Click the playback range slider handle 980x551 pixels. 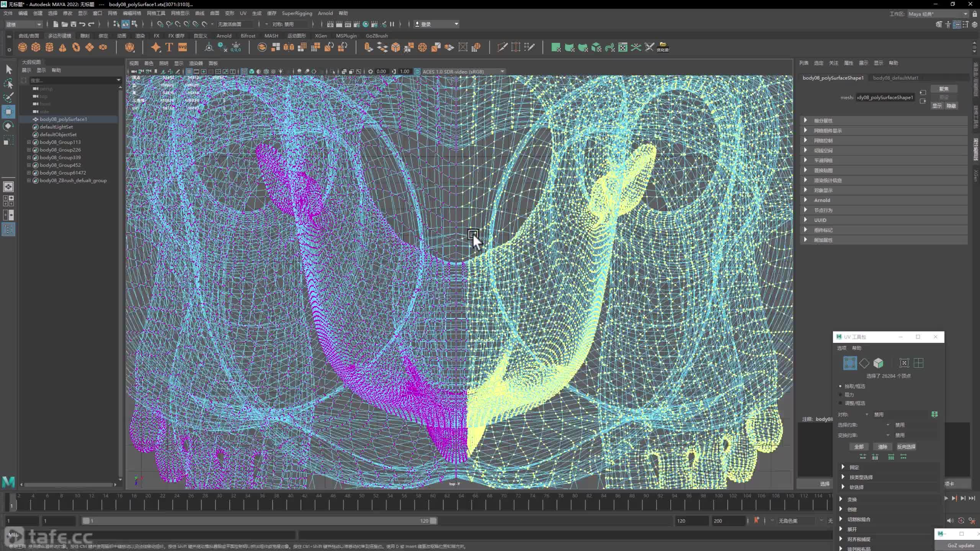coord(433,521)
